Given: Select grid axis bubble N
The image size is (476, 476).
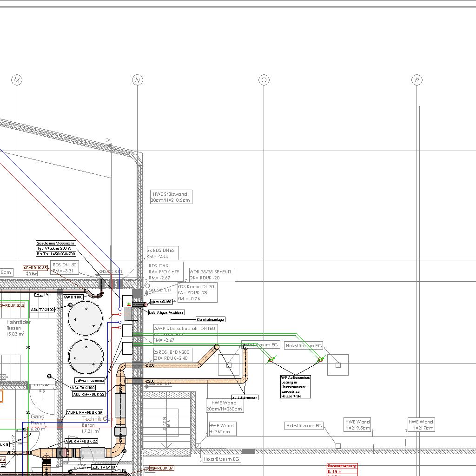Looking at the screenshot, I should pyautogui.click(x=137, y=80).
